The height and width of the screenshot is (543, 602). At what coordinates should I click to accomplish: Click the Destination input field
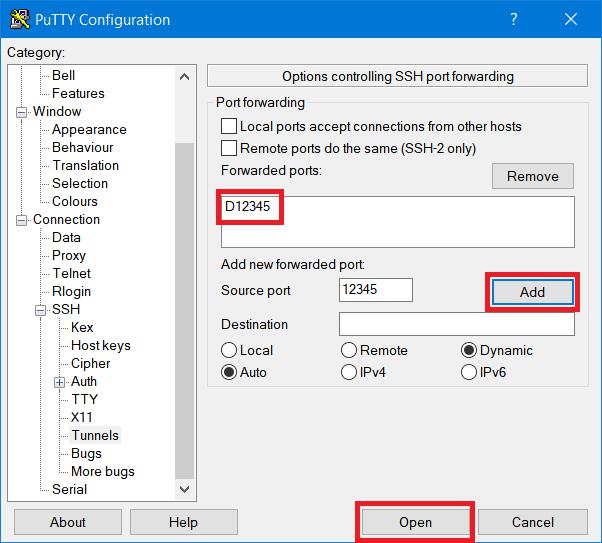[x=456, y=324]
